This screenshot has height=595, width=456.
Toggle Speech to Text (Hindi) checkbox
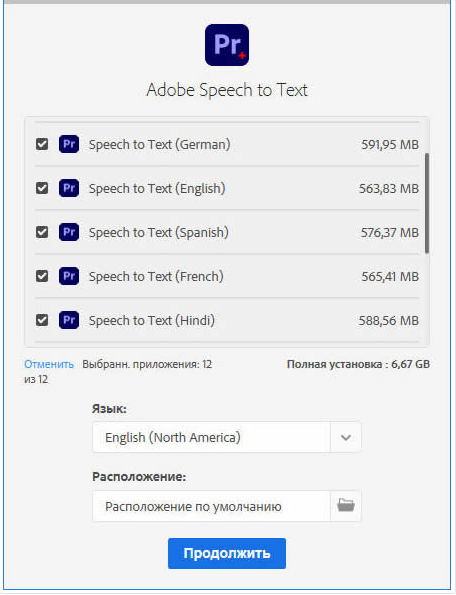[42, 320]
